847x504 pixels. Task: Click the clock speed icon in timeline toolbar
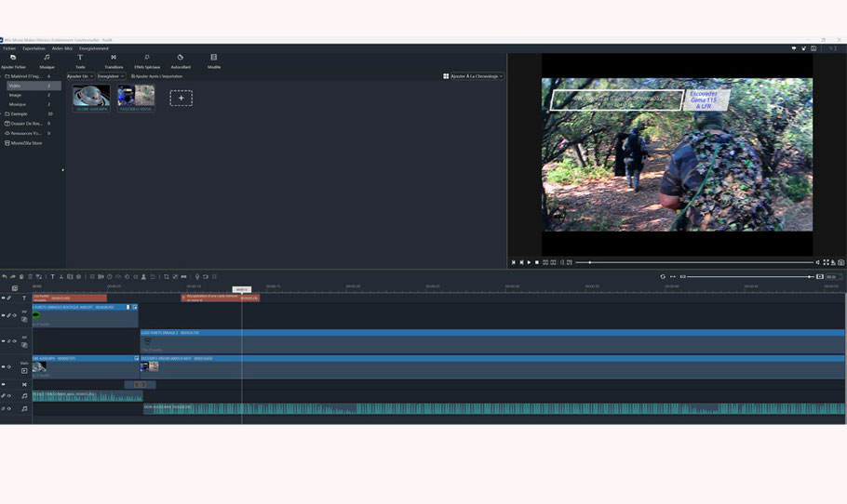110,277
